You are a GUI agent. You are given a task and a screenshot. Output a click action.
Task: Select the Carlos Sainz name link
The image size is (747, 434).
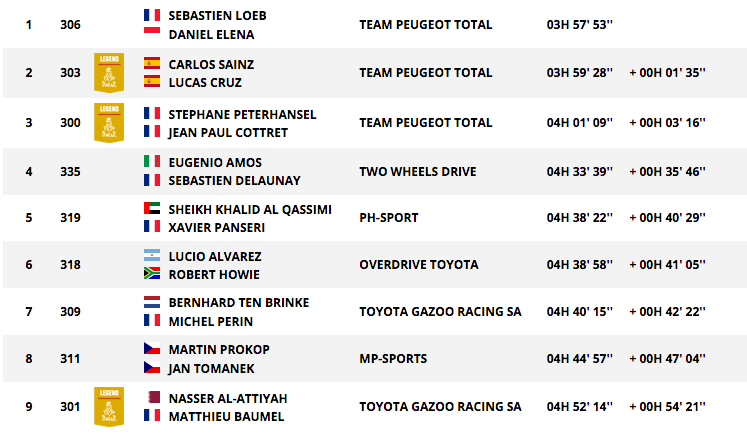[211, 64]
